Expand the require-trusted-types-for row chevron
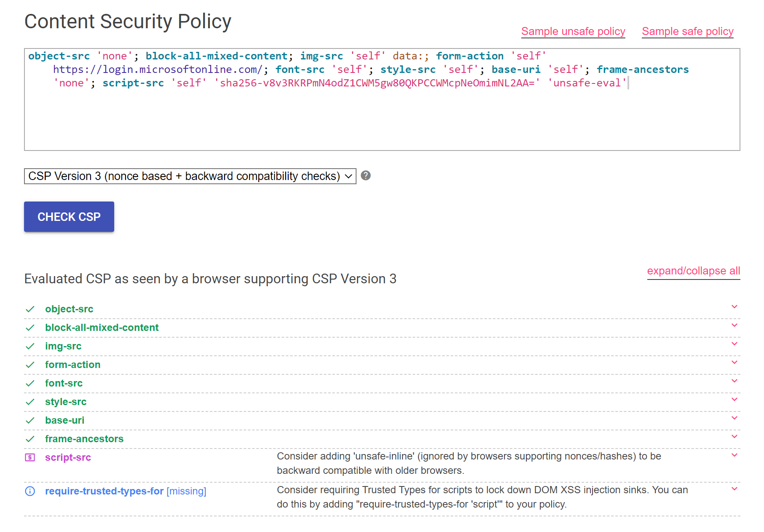Image resolution: width=764 pixels, height=532 pixels. click(734, 489)
